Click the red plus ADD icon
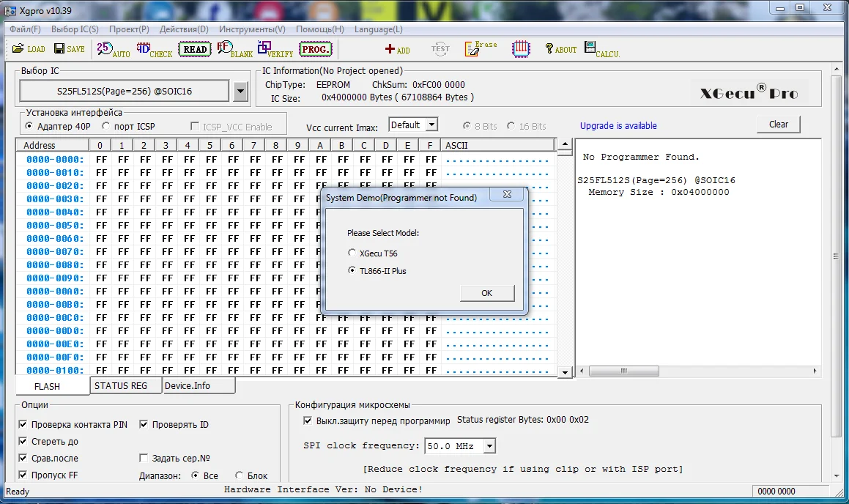 click(x=397, y=49)
